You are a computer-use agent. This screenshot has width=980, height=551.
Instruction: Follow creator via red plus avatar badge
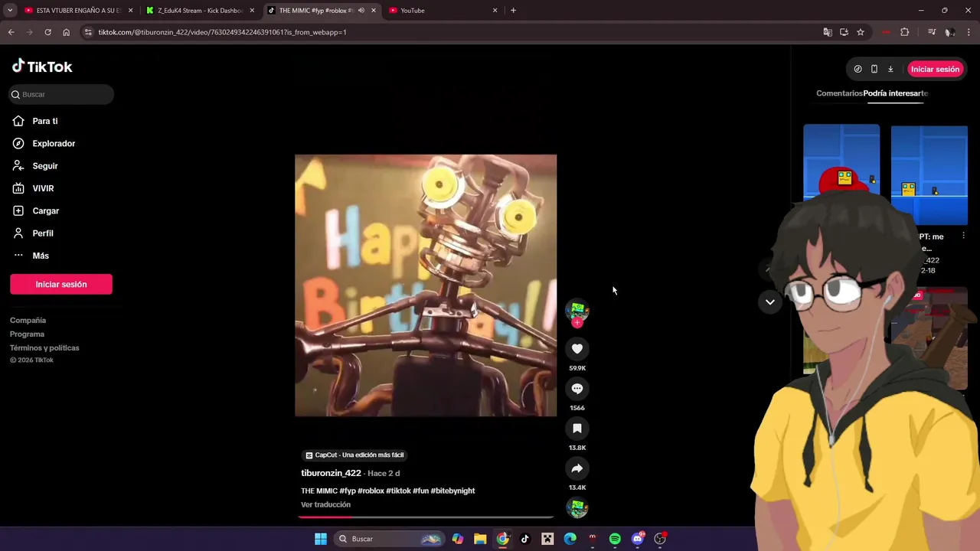[577, 323]
